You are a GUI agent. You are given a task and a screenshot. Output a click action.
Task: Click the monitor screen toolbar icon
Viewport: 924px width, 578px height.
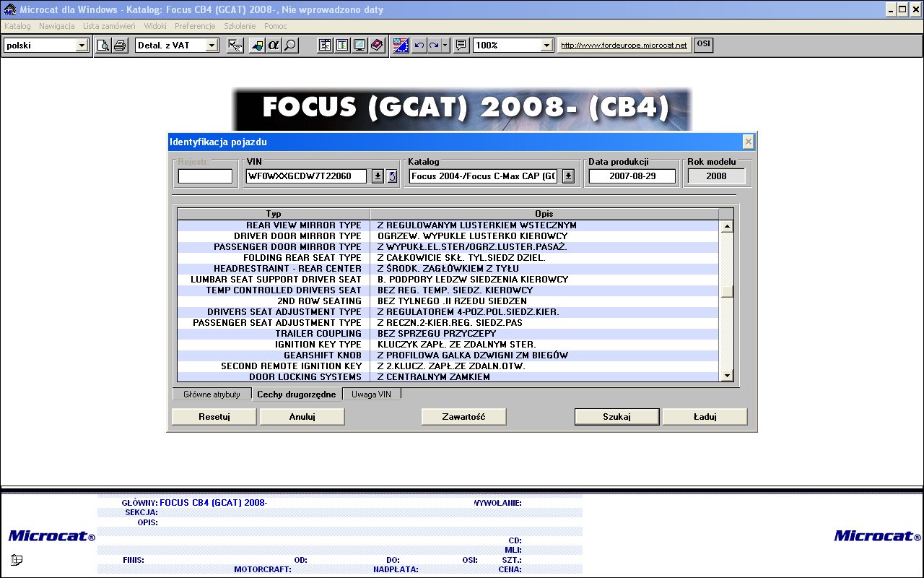click(359, 46)
